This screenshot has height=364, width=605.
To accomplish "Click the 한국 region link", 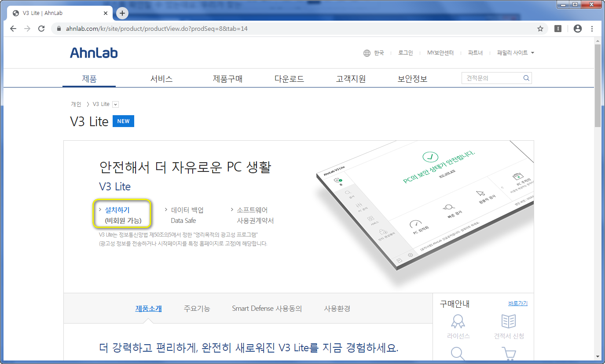I will point(379,53).
